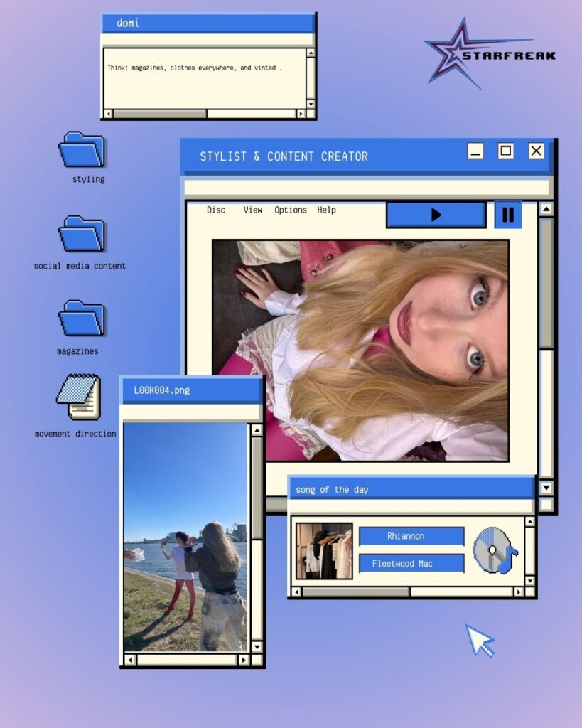The height and width of the screenshot is (728, 582).
Task: Click the horizontal scrollbar in song window
Action: tap(355, 591)
